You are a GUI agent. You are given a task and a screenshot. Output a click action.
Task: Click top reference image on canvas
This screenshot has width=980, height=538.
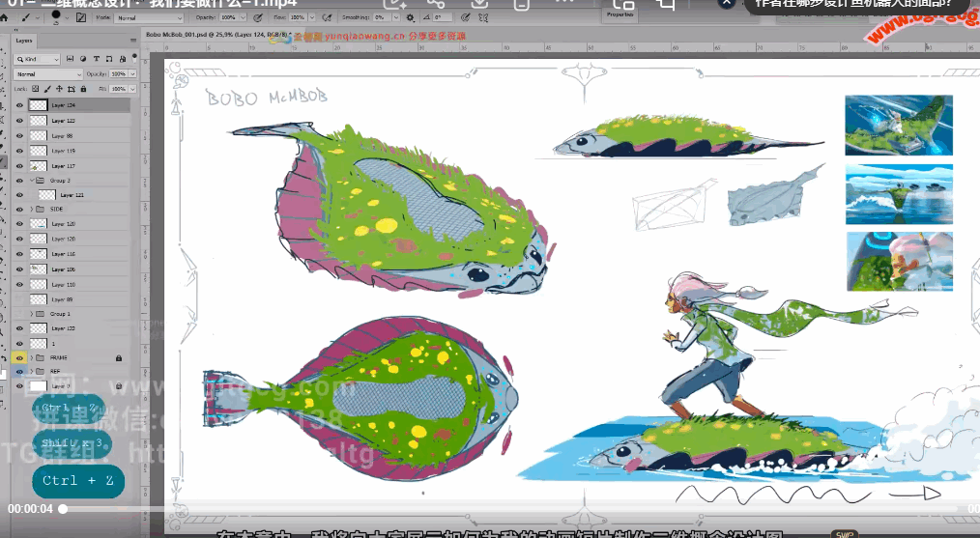click(899, 125)
